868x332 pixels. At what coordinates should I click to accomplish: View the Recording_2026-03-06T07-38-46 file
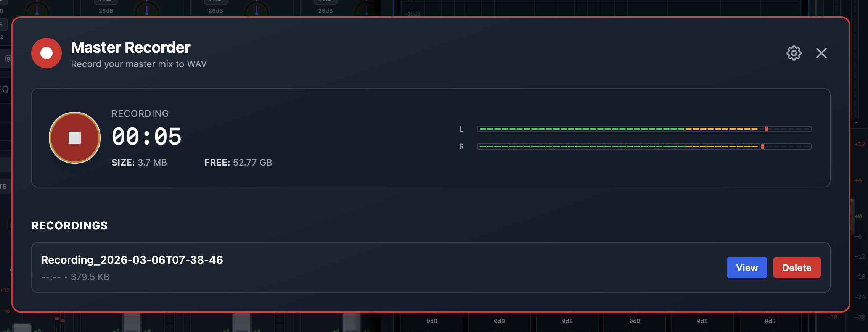(746, 268)
